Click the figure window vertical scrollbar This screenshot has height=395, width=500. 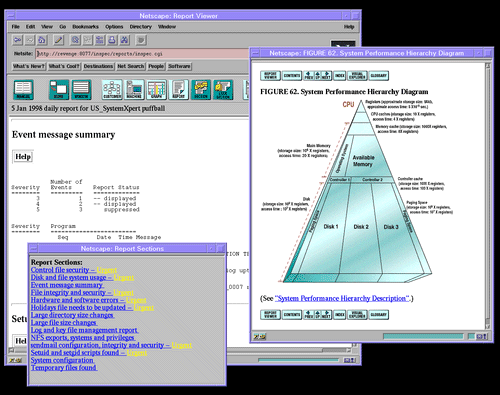488,196
